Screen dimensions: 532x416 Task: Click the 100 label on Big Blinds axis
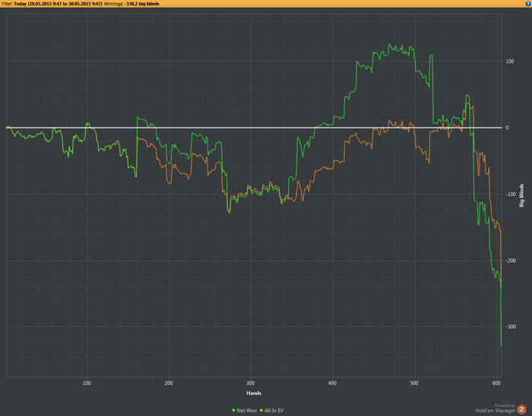coord(510,61)
